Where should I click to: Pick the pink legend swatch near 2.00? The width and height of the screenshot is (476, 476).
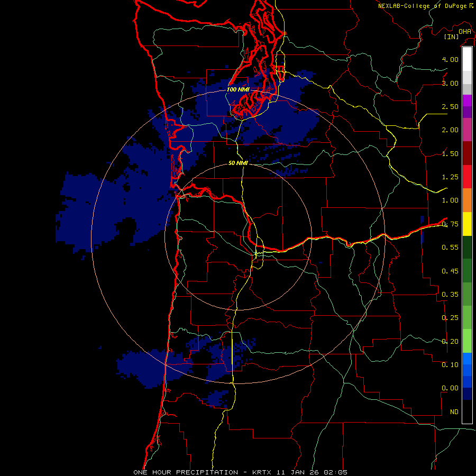pyautogui.click(x=467, y=130)
